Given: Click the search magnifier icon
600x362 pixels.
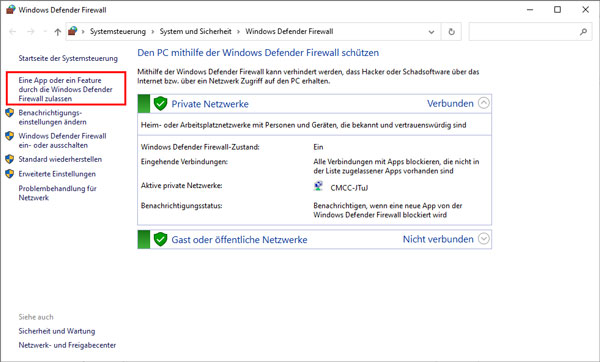Looking at the screenshot, I should pyautogui.click(x=583, y=32).
